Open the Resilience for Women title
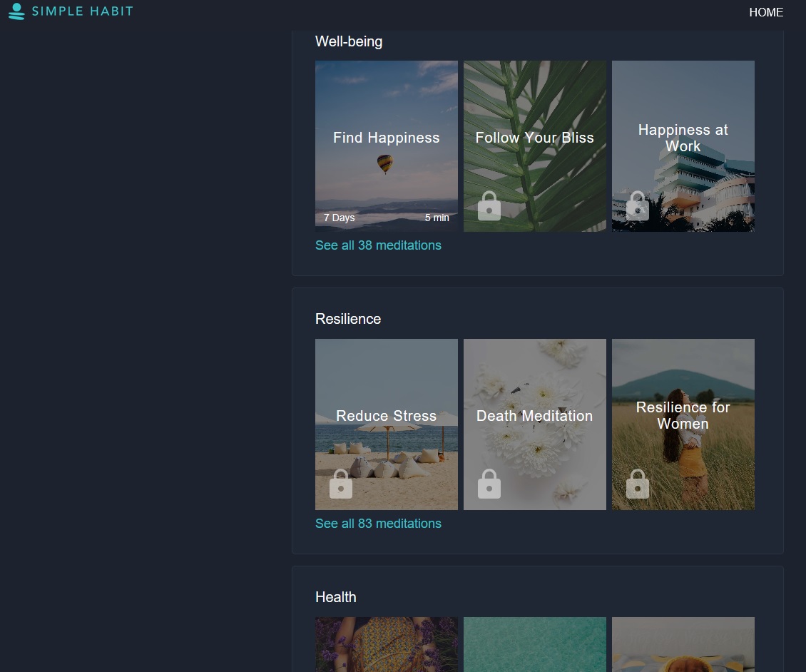The width and height of the screenshot is (806, 672). point(683,415)
